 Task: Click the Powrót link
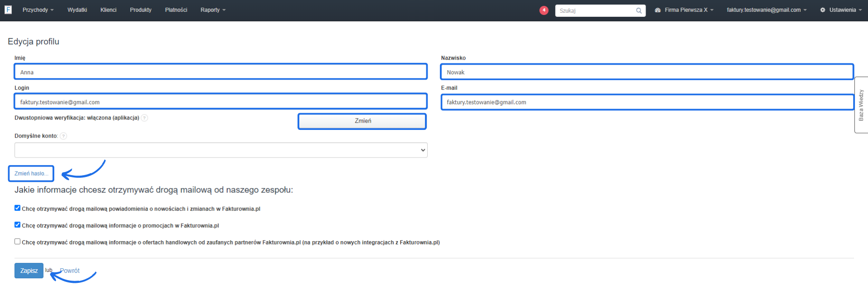(x=70, y=271)
